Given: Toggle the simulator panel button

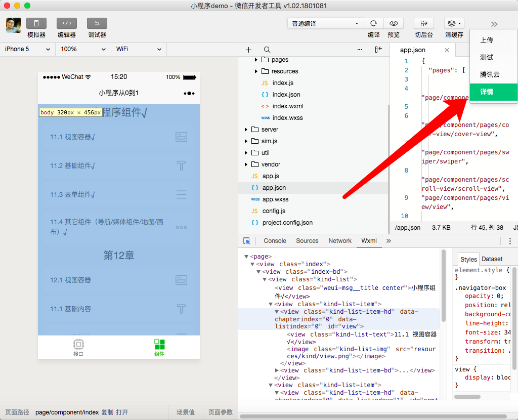Looking at the screenshot, I should point(36,23).
